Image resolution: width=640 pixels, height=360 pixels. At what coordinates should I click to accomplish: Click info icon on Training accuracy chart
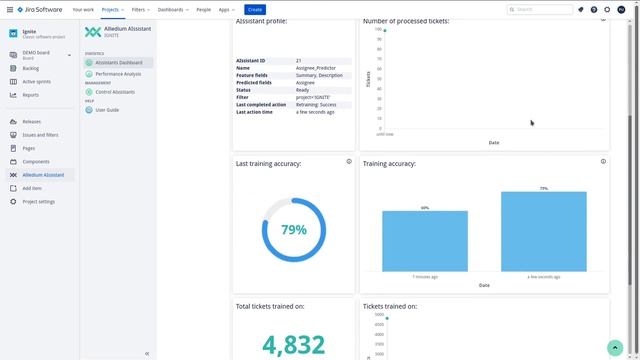(603, 161)
